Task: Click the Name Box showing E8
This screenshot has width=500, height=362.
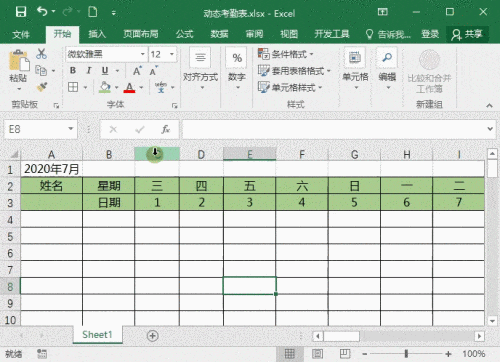Action: (36, 129)
